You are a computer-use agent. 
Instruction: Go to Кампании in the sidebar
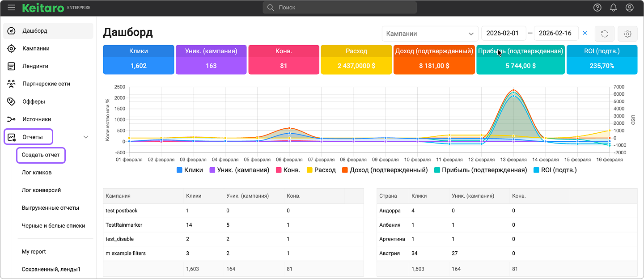point(36,48)
